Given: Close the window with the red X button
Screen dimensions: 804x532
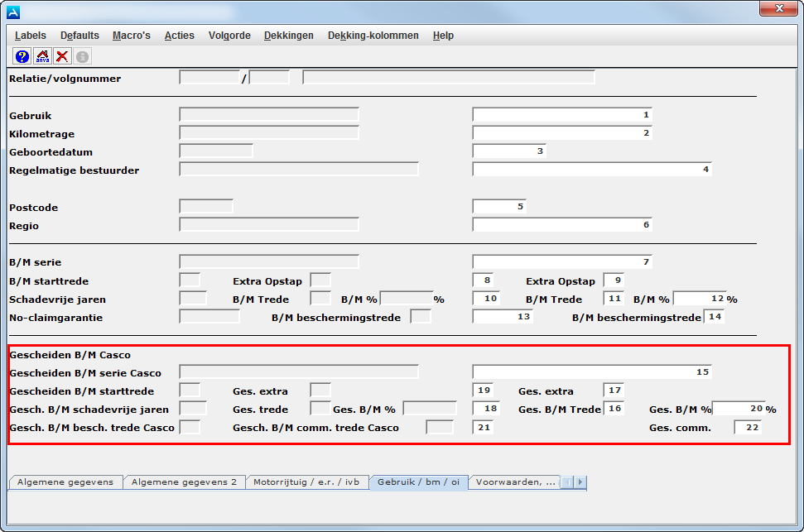Looking at the screenshot, I should [x=778, y=10].
